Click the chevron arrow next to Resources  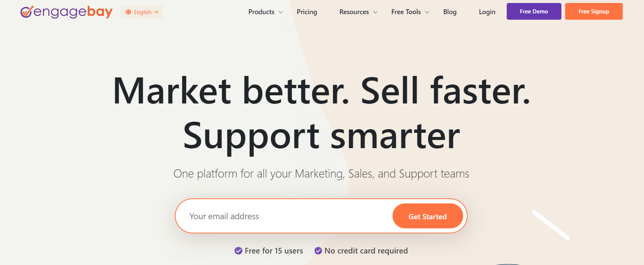(x=375, y=12)
